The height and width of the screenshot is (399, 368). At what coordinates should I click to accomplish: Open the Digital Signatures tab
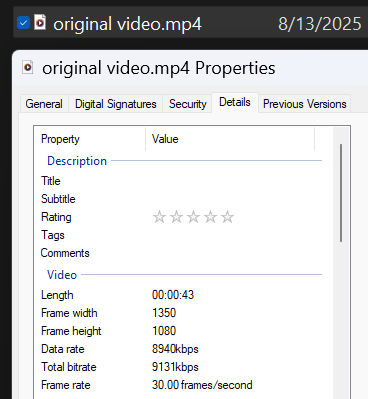116,104
